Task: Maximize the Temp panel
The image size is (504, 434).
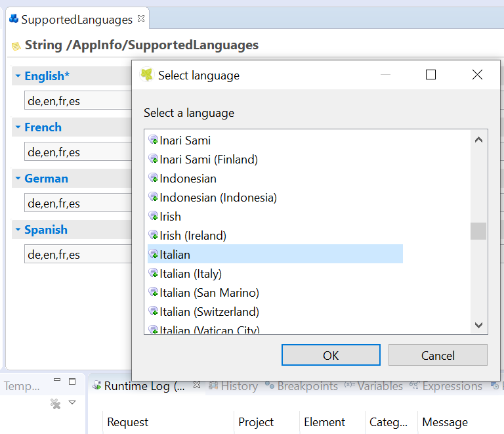Action: click(72, 381)
